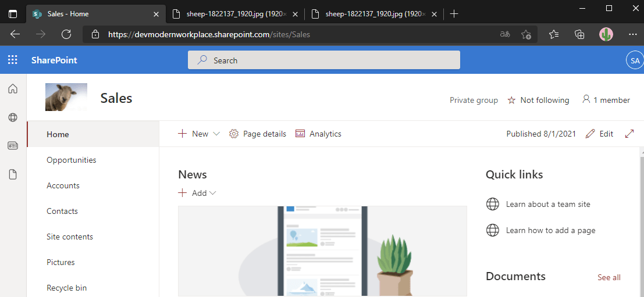Expand page to full screen arrows icon

[x=629, y=134]
